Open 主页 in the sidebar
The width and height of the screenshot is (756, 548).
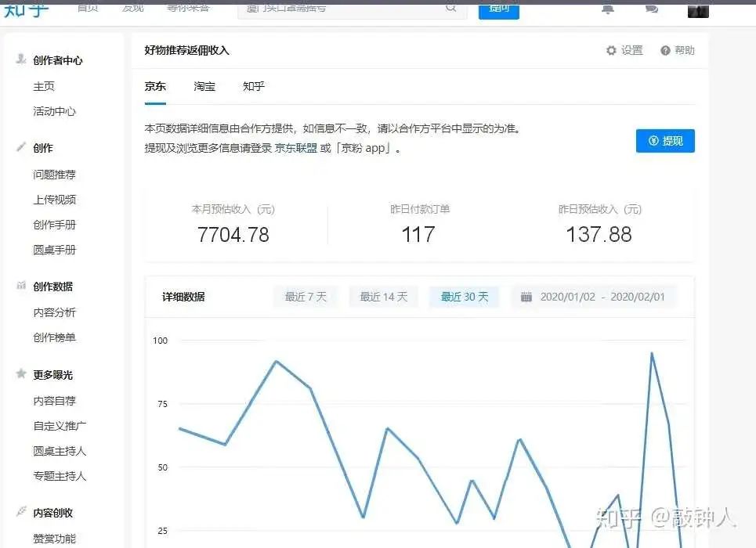[x=43, y=86]
